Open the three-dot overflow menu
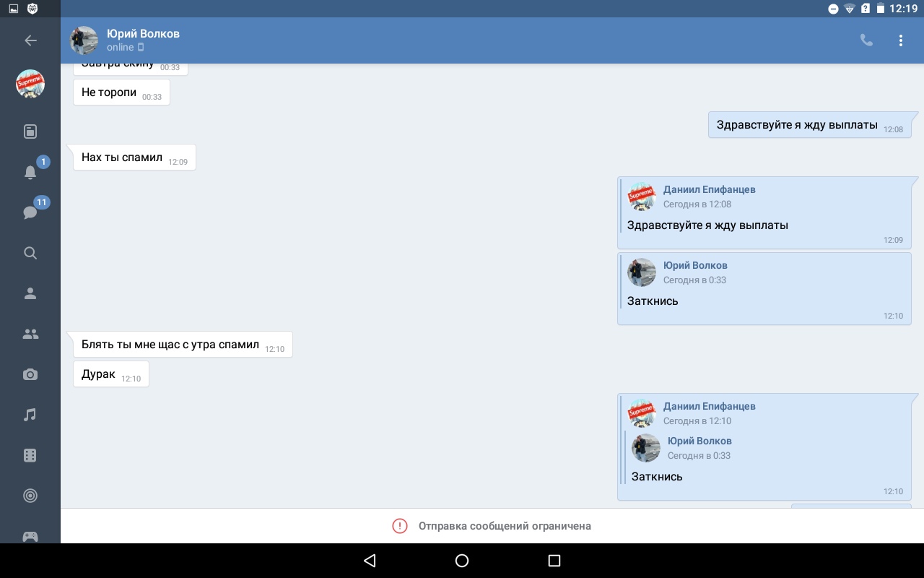 click(901, 40)
